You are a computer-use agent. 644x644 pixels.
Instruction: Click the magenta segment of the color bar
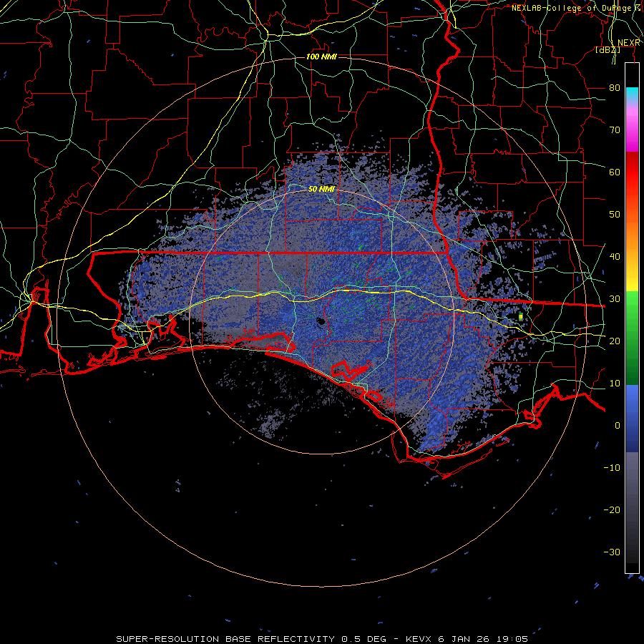click(632, 132)
